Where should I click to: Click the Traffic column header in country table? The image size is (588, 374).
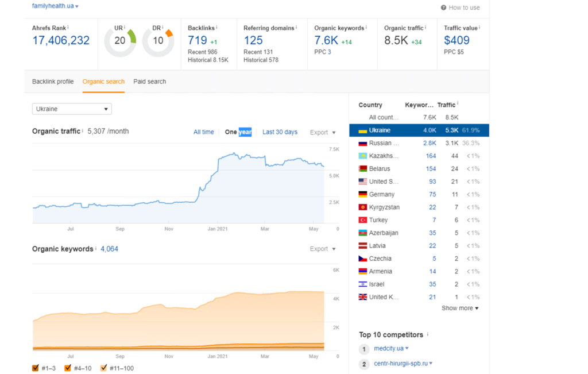click(446, 105)
